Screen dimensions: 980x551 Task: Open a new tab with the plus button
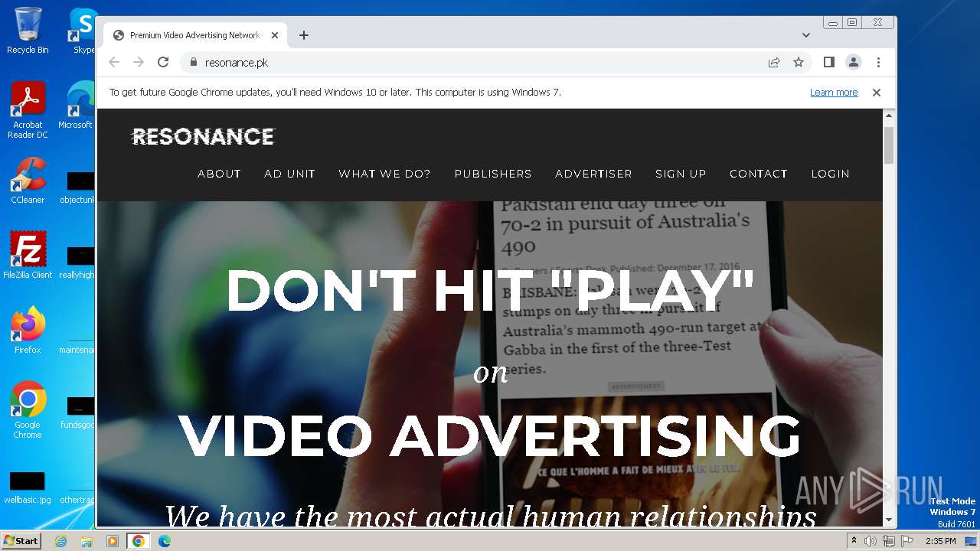[x=304, y=35]
